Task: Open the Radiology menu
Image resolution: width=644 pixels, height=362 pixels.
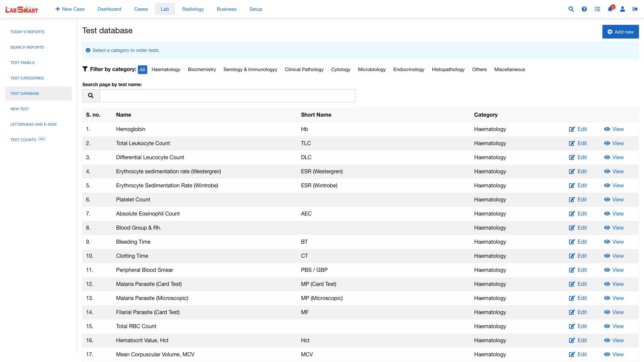Action: coord(193,9)
